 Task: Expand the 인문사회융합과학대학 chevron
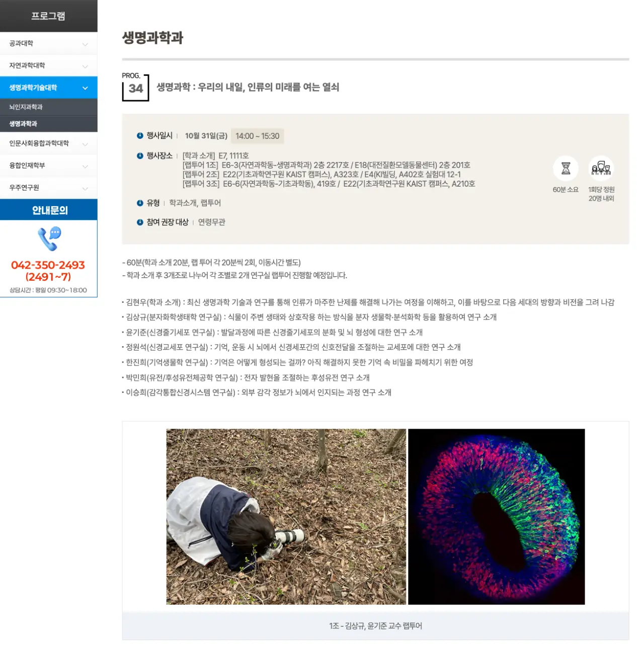coord(85,144)
